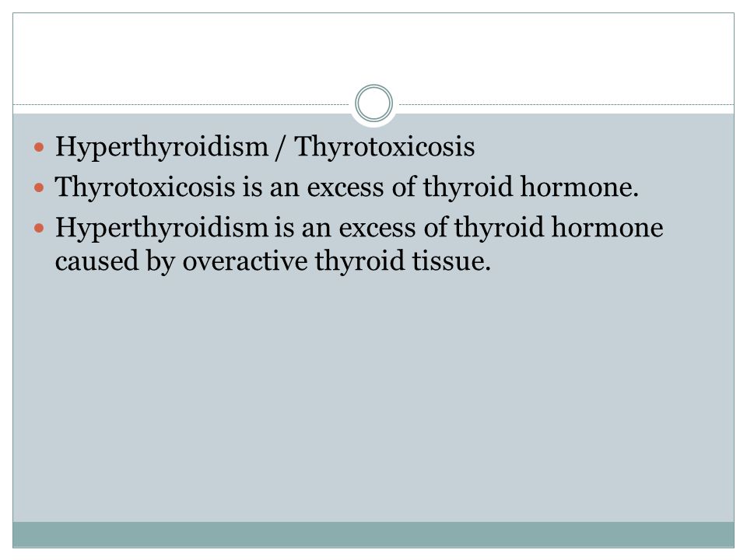Click 'Thyrotoxicosis' starting the second bullet
747x560 pixels.
(x=146, y=187)
